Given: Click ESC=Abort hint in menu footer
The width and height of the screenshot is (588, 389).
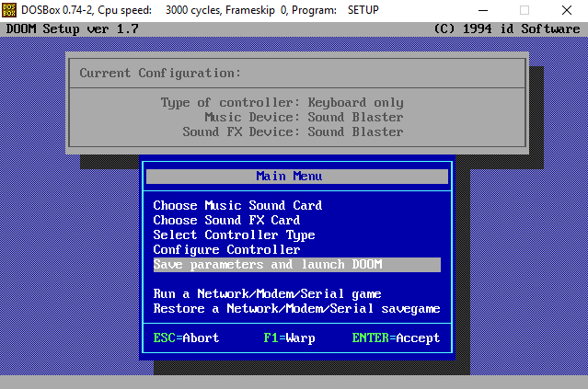Looking at the screenshot, I should pyautogui.click(x=186, y=338).
